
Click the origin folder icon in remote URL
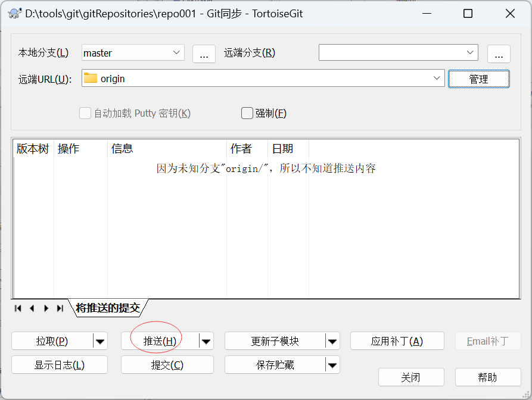coord(90,78)
